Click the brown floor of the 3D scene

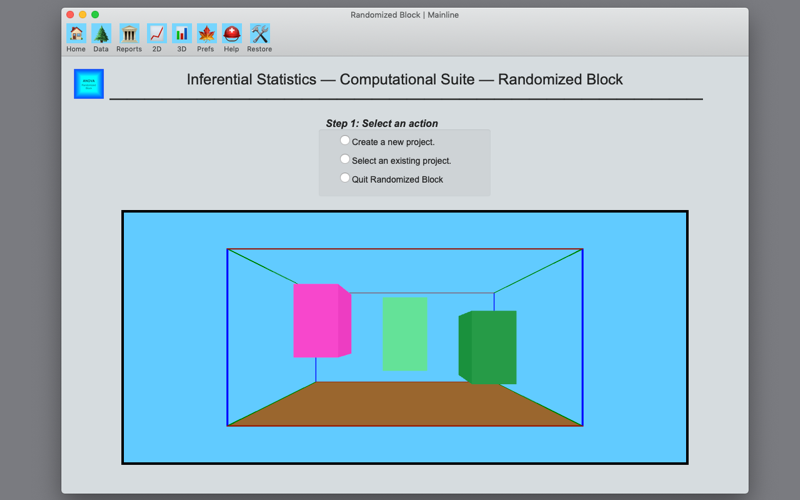point(405,404)
